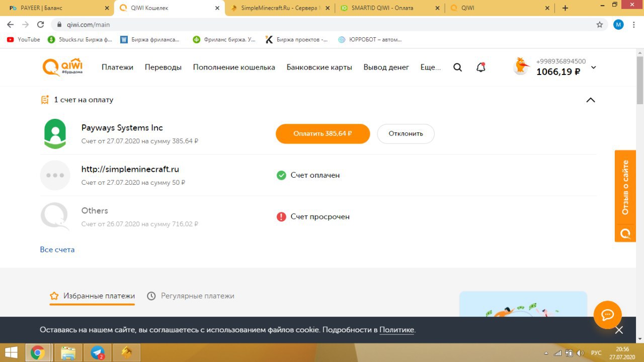Open a new browser tab with plus
The image size is (644, 362).
[565, 8]
